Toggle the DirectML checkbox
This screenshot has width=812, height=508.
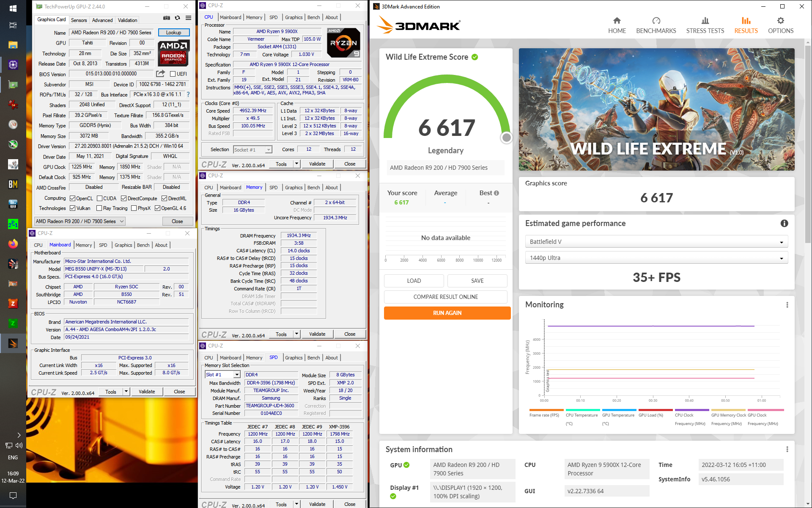pyautogui.click(x=165, y=199)
